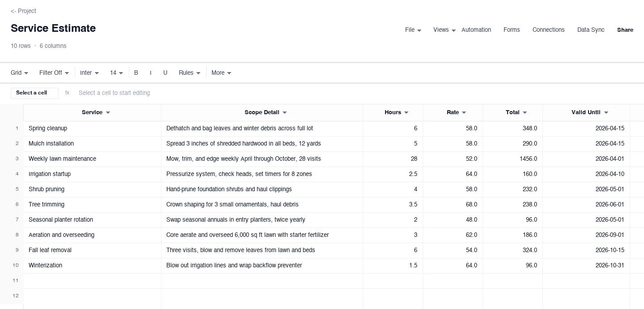
Task: Select the Seasonal planter rotation cell
Action: pos(92,220)
